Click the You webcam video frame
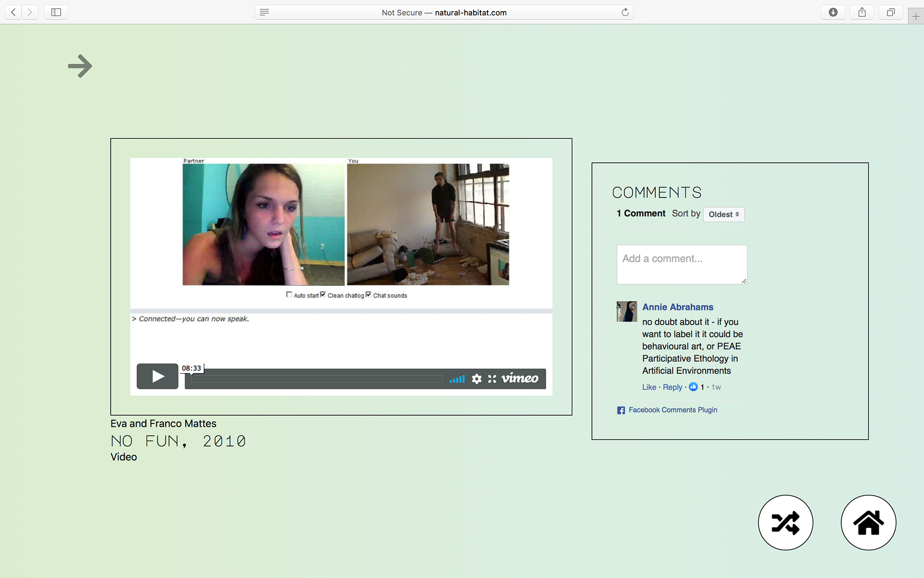This screenshot has height=578, width=924. [x=428, y=224]
